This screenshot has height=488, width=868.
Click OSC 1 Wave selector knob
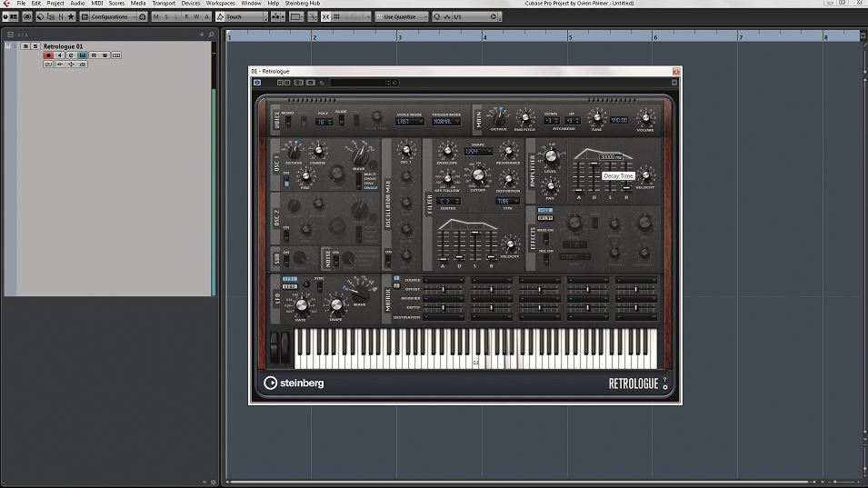[360, 156]
